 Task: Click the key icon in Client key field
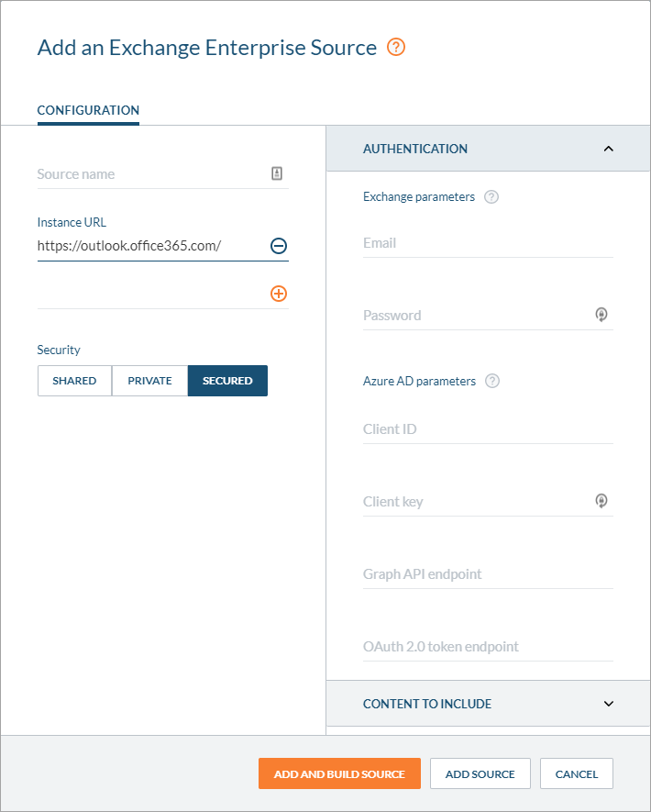coord(601,501)
